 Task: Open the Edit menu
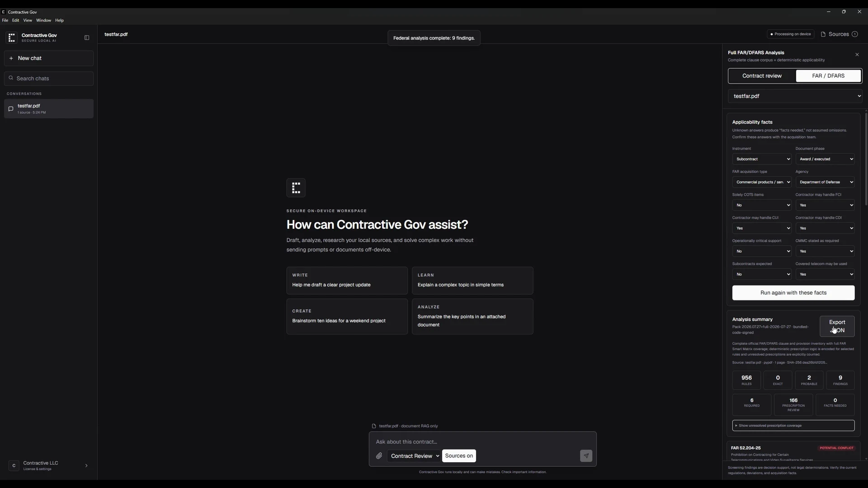point(16,20)
